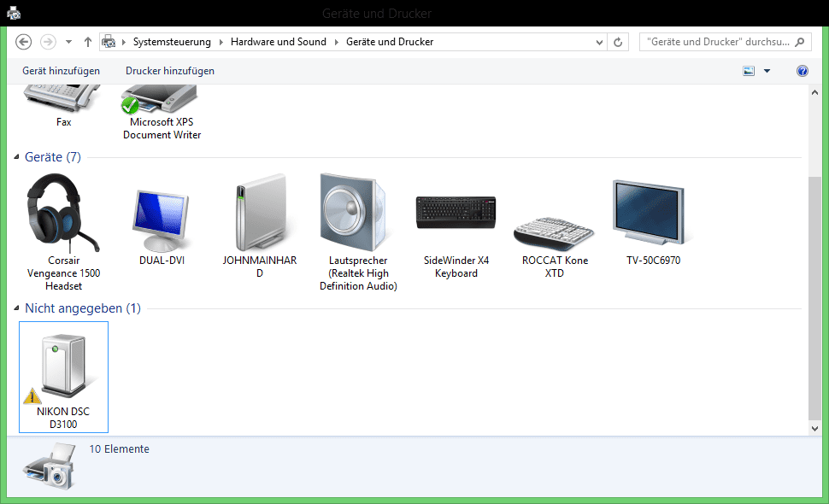Image resolution: width=829 pixels, height=504 pixels.
Task: Select the ROCCAT Kone XTD device icon
Action: pyautogui.click(x=554, y=233)
